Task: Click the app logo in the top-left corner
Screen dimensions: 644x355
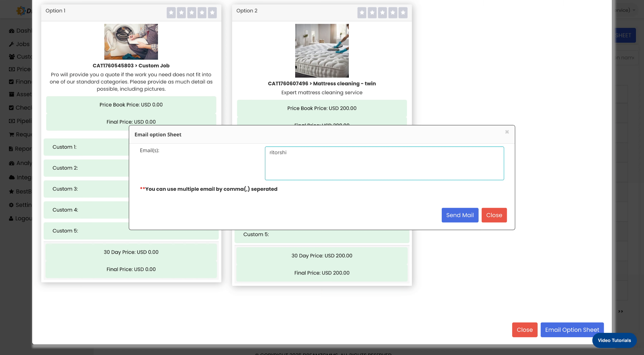Action: tap(23, 11)
